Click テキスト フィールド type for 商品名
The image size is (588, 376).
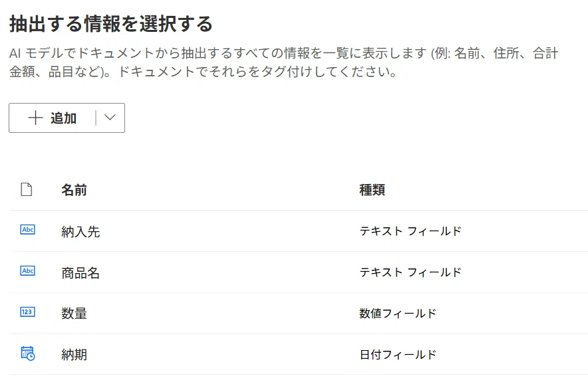pyautogui.click(x=410, y=272)
